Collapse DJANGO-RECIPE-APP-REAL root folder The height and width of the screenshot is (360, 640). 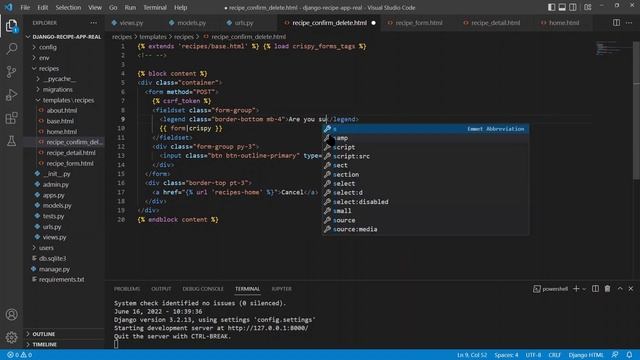(x=64, y=37)
